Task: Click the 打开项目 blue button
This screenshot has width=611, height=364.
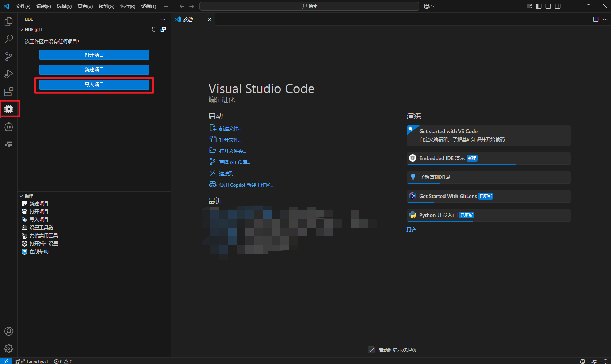Action: point(94,55)
